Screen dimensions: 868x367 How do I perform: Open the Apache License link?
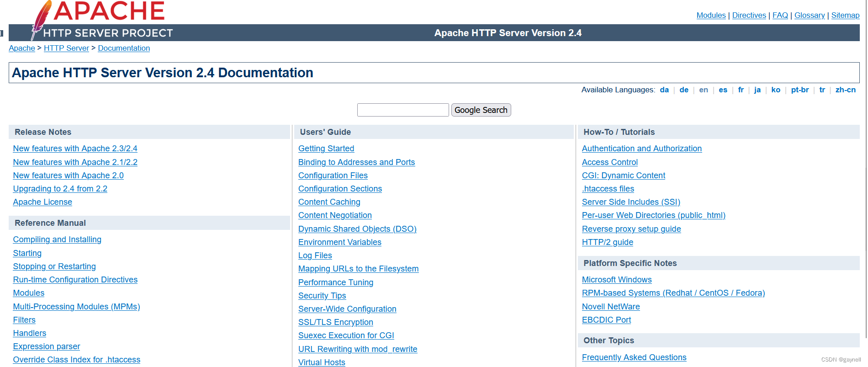[42, 202]
